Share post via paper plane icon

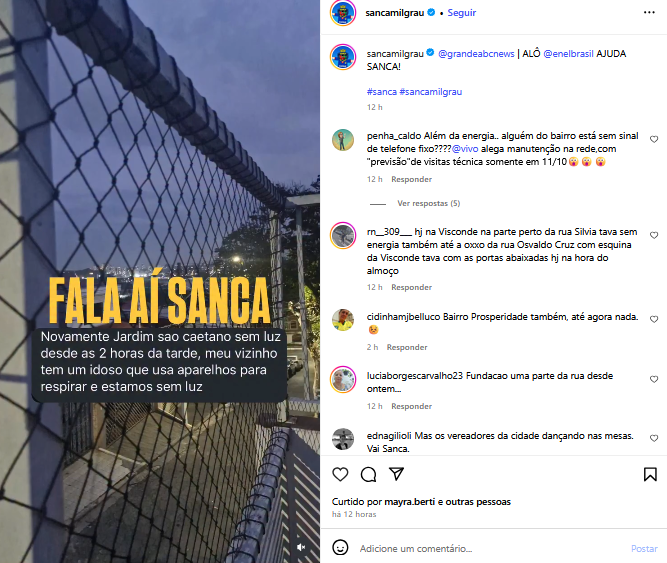pos(396,474)
